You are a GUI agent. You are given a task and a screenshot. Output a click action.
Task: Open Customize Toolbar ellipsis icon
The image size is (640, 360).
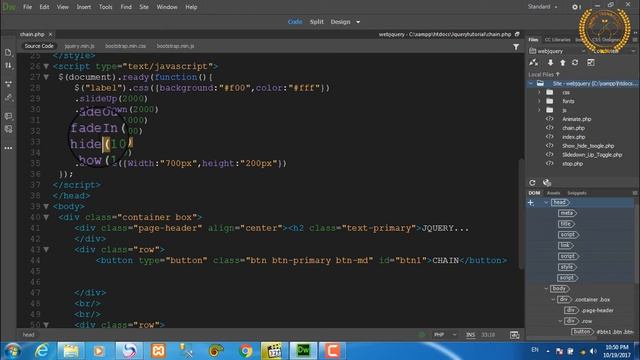[8, 148]
